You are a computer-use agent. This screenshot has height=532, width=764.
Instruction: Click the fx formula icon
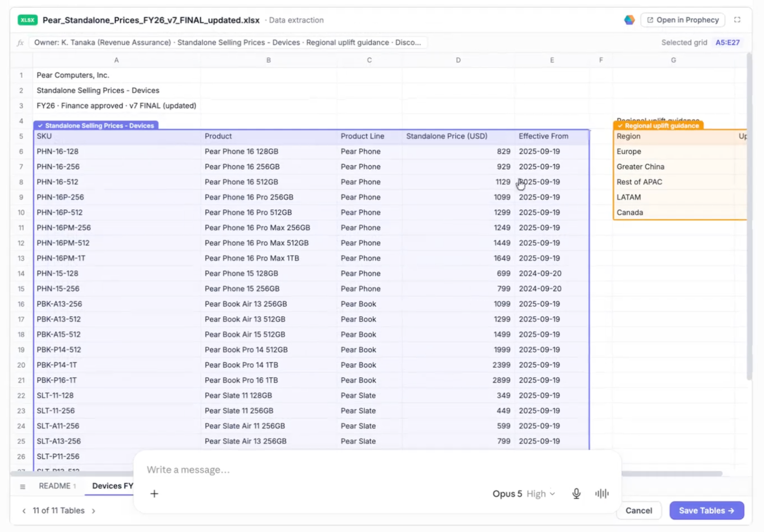[21, 43]
